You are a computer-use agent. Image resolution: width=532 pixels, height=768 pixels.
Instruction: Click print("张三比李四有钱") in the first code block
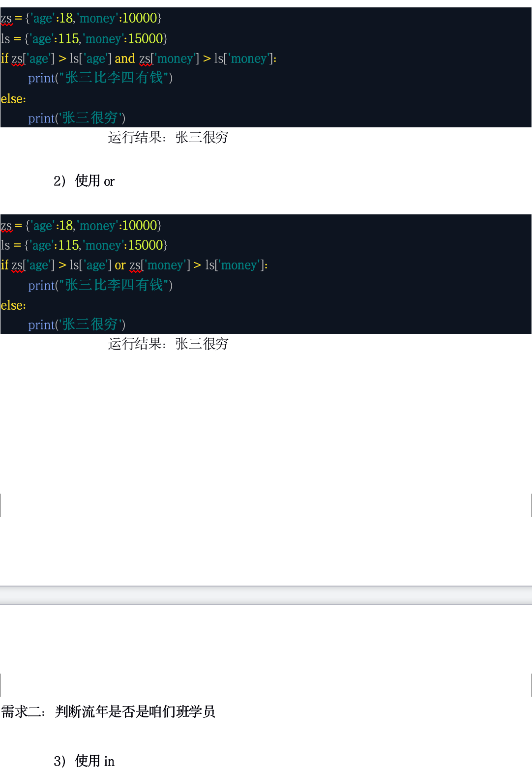100,78
